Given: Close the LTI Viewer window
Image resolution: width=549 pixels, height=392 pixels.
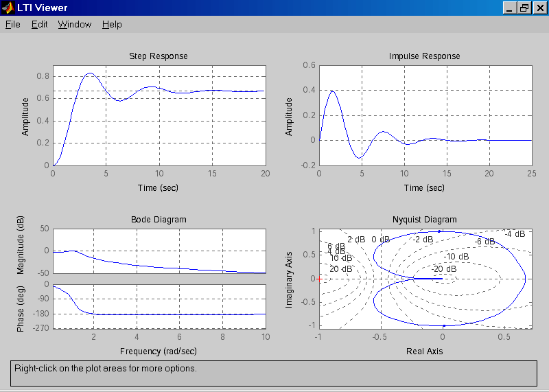Looking at the screenshot, I should [539, 8].
